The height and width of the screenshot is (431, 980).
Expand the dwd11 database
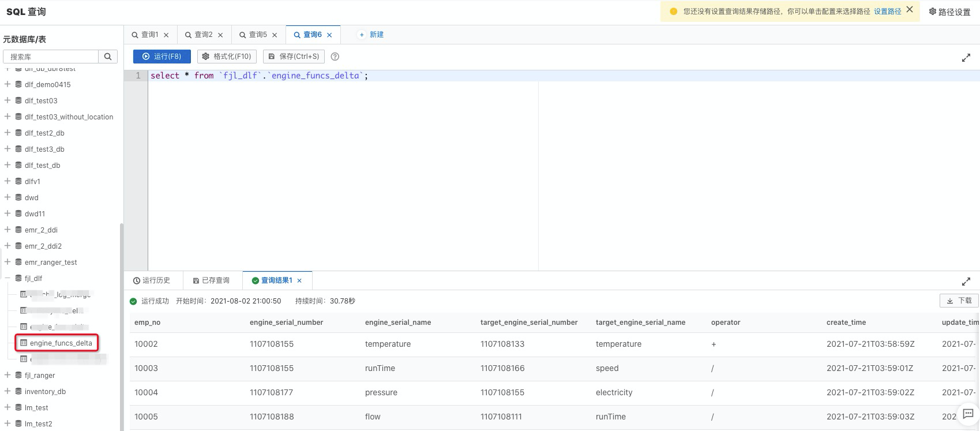(7, 213)
